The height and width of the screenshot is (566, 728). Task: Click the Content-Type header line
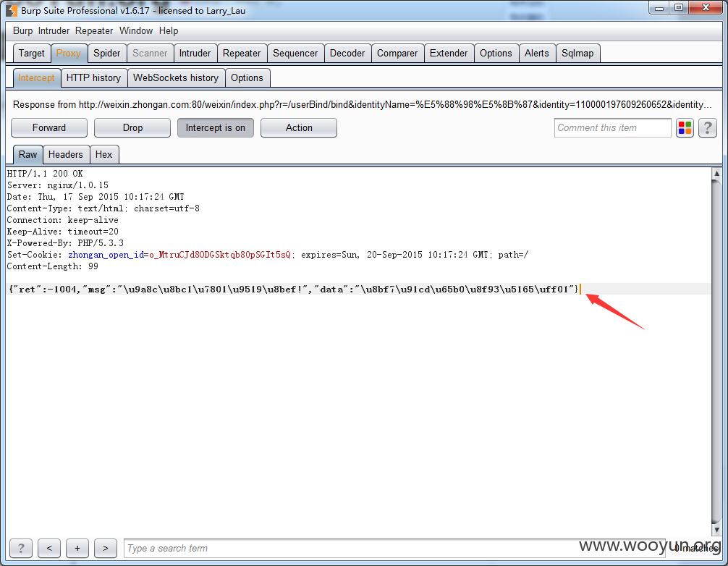tap(103, 208)
